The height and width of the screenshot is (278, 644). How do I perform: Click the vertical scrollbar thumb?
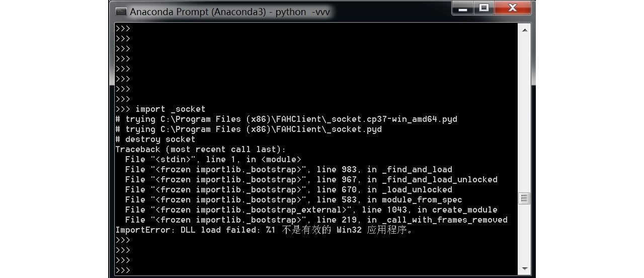[524, 198]
